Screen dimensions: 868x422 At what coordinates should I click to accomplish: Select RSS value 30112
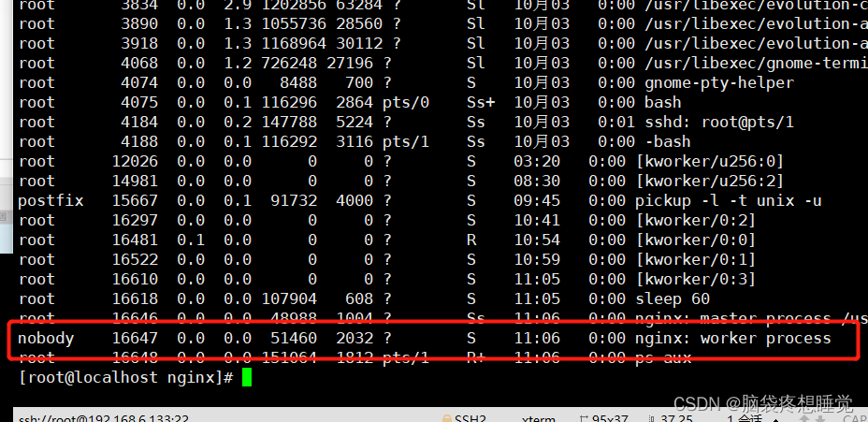(359, 44)
